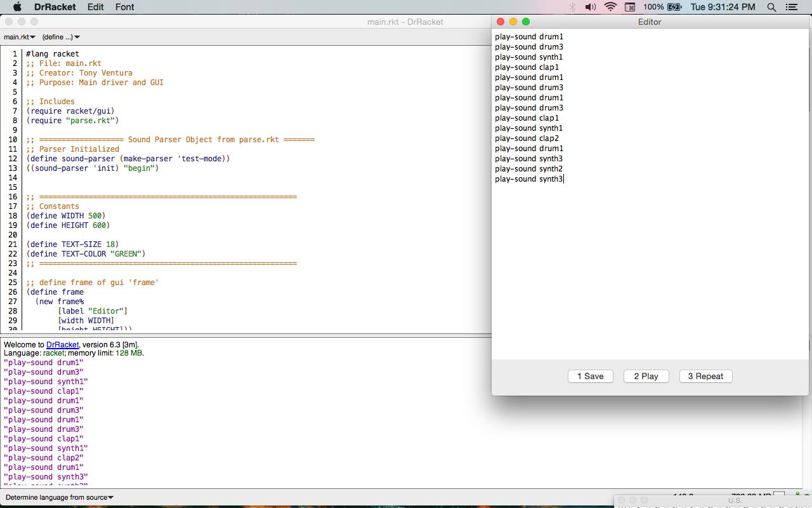Click "play-sound clap2" in the DrRacket output

(x=44, y=458)
